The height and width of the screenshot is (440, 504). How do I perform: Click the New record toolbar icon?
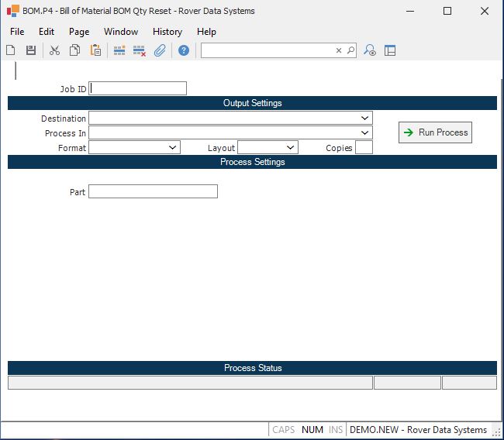point(11,50)
